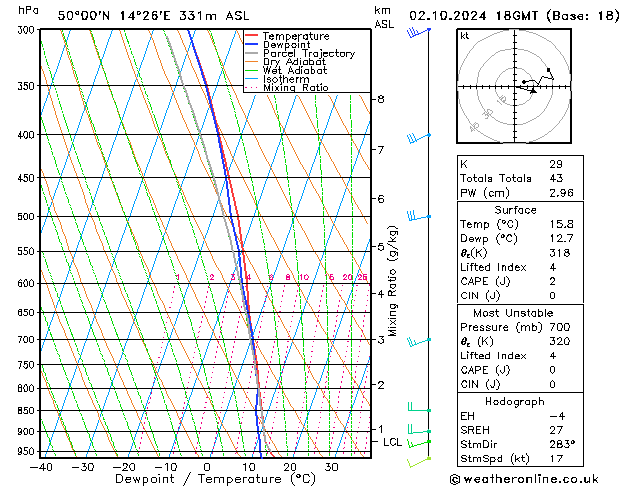Screen dimensions: 629x486
Task: Select the wind barb at 850 hPa
Action: coord(417,408)
